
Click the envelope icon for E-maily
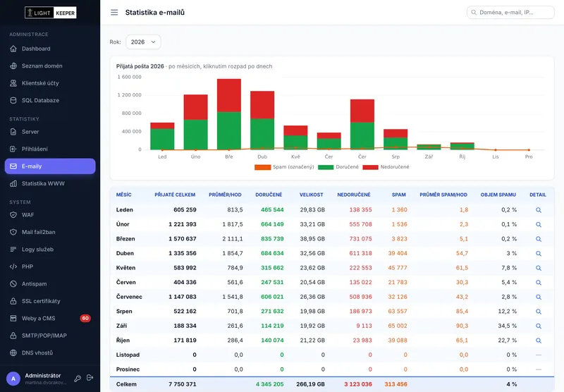[13, 166]
